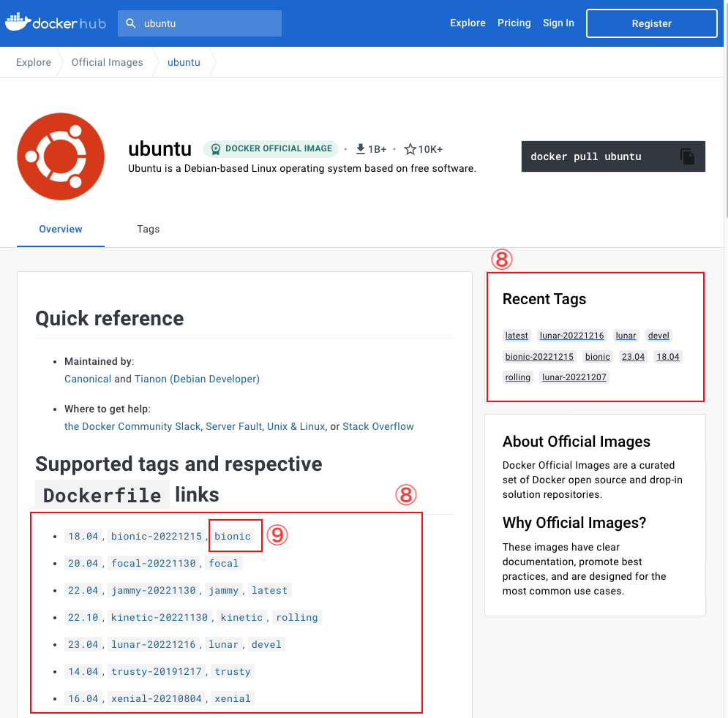The image size is (728, 718).
Task: Open the trusty Dockerfile link
Action: pyautogui.click(x=232, y=672)
